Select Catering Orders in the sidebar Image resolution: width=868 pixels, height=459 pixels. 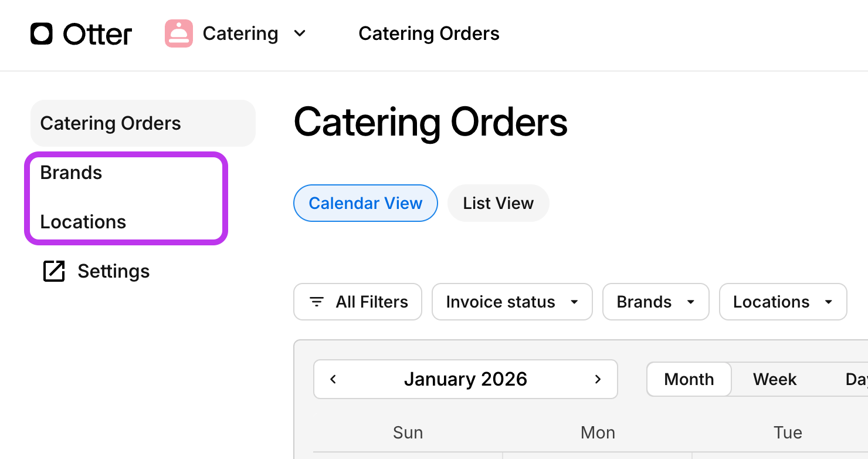(110, 123)
